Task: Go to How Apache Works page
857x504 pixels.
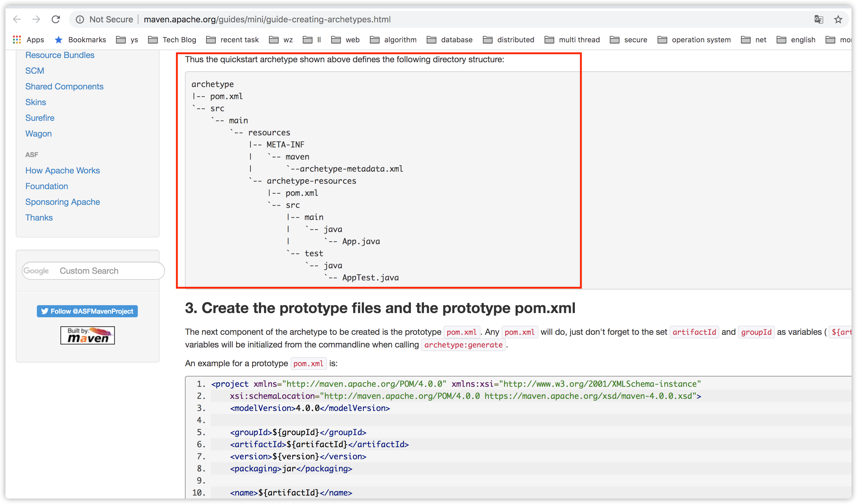Action: click(63, 170)
